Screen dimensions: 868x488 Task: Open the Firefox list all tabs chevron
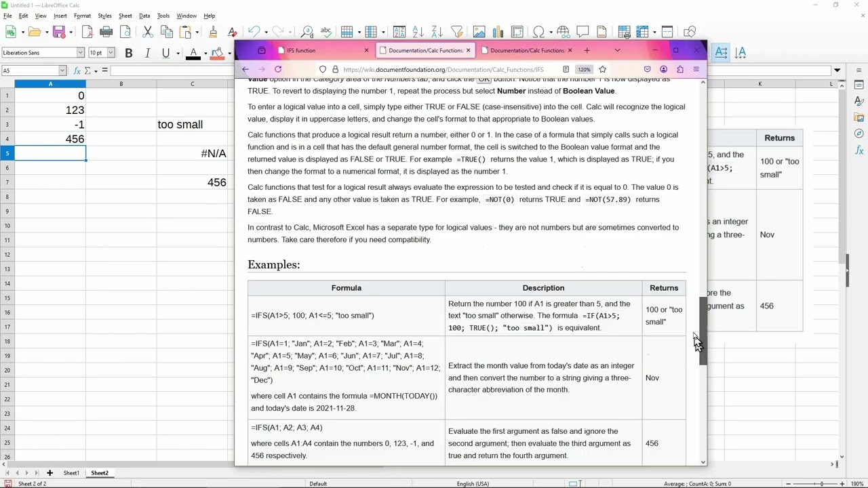(617, 50)
